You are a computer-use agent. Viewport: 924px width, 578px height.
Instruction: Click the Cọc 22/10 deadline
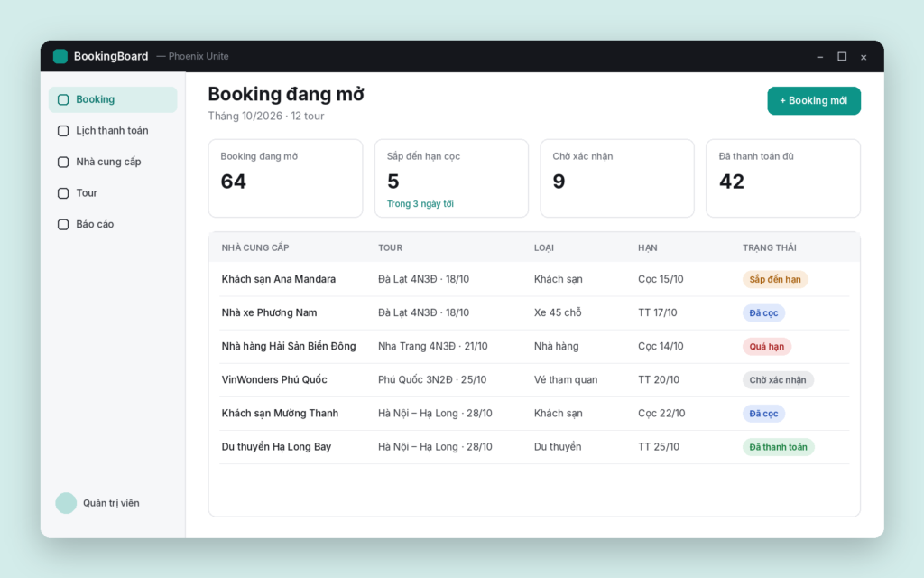pos(661,414)
